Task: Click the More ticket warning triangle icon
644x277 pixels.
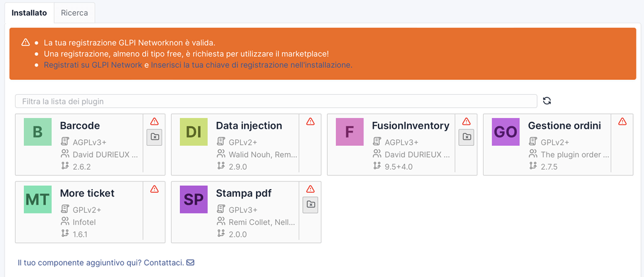Action: (x=154, y=190)
